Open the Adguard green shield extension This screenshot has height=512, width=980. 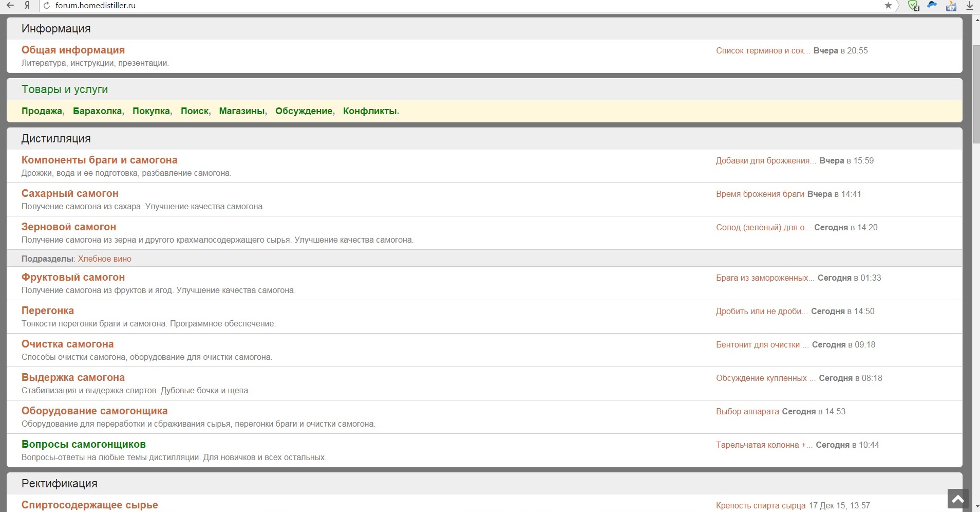913,6
